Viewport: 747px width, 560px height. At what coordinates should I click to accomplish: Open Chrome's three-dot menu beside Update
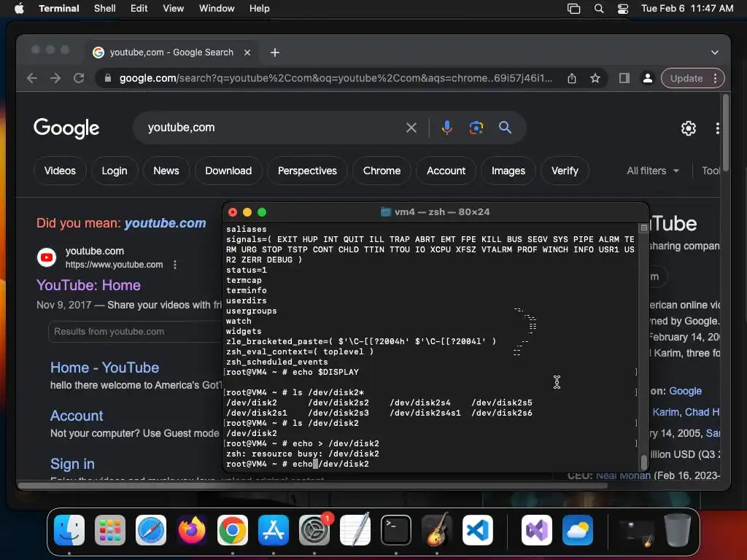tap(715, 78)
